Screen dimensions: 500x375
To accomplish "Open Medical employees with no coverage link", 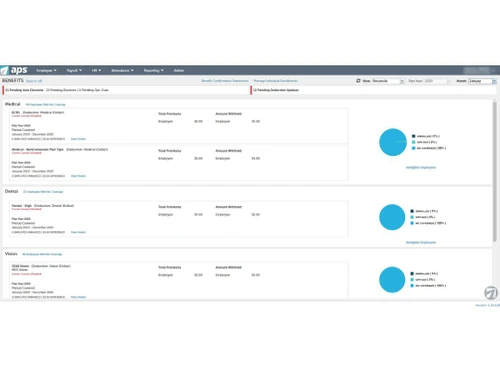I will pos(46,105).
